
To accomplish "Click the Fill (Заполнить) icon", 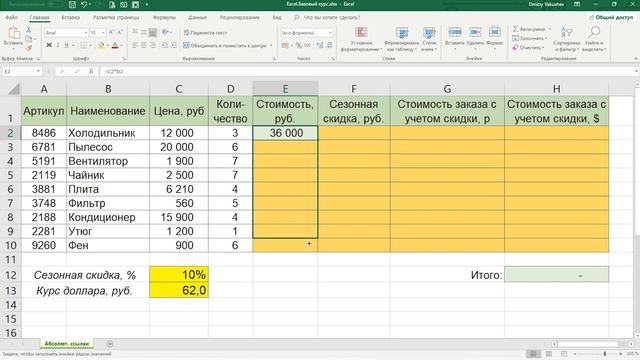I will pos(516,38).
